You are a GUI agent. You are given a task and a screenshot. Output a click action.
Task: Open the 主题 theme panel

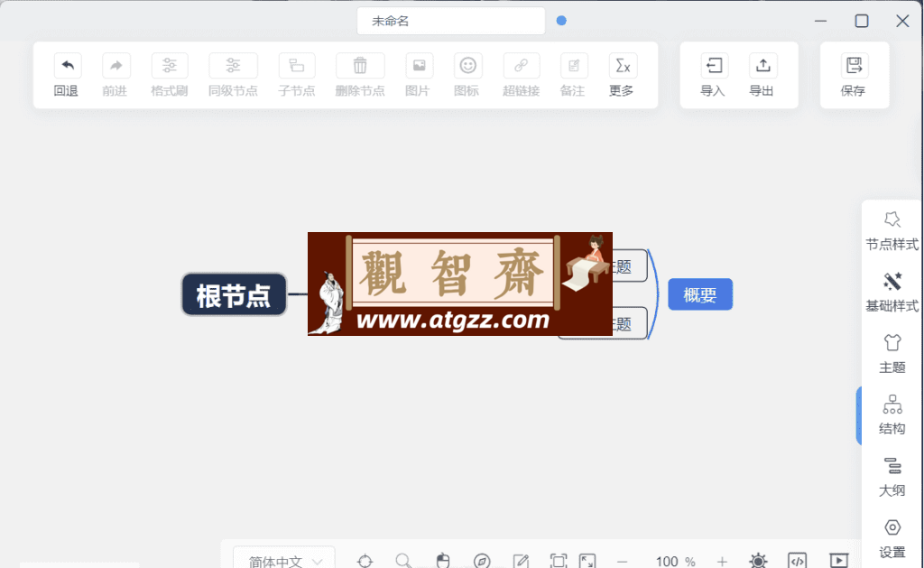pos(892,354)
